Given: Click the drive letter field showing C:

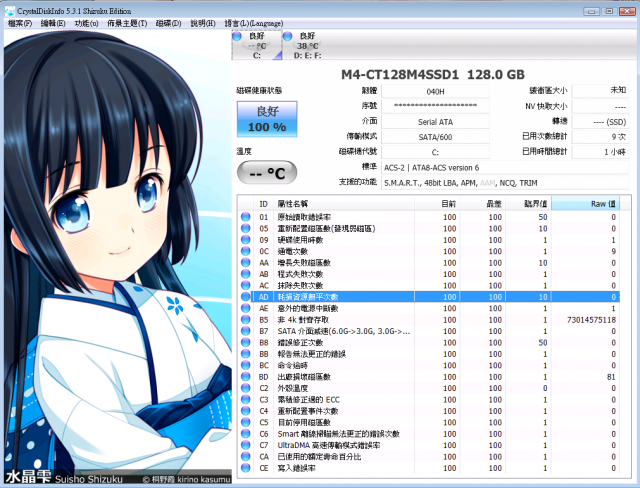Looking at the screenshot, I should pos(435,152).
